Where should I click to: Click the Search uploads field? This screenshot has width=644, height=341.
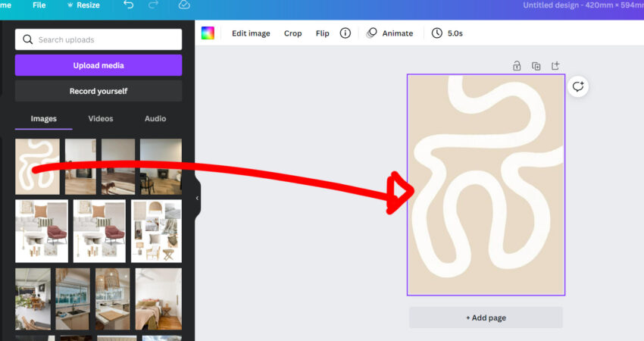coord(98,39)
